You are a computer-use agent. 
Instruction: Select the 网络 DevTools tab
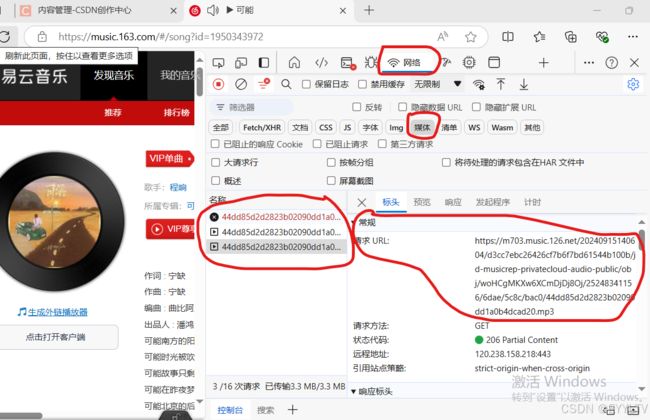coord(404,63)
